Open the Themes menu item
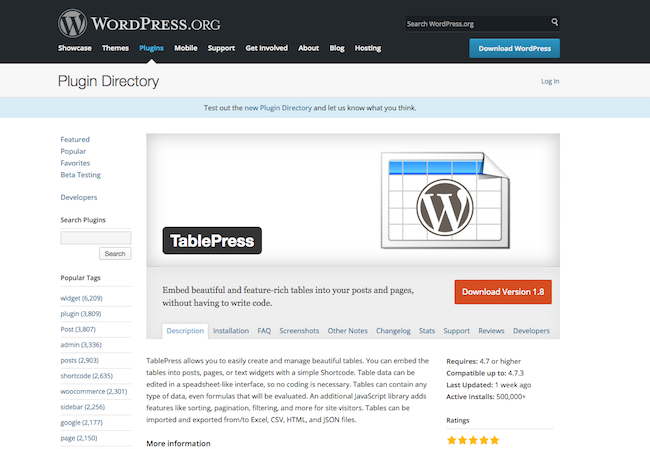The width and height of the screenshot is (650, 449). (x=115, y=48)
